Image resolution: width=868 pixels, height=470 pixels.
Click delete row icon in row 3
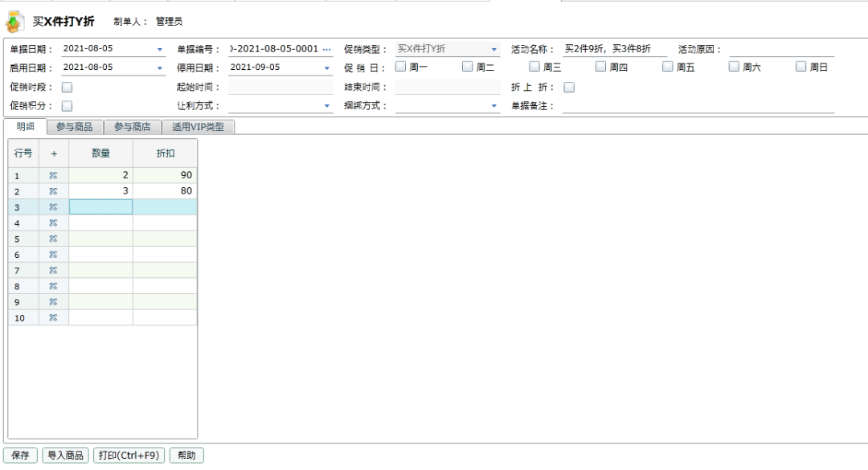pyautogui.click(x=53, y=207)
